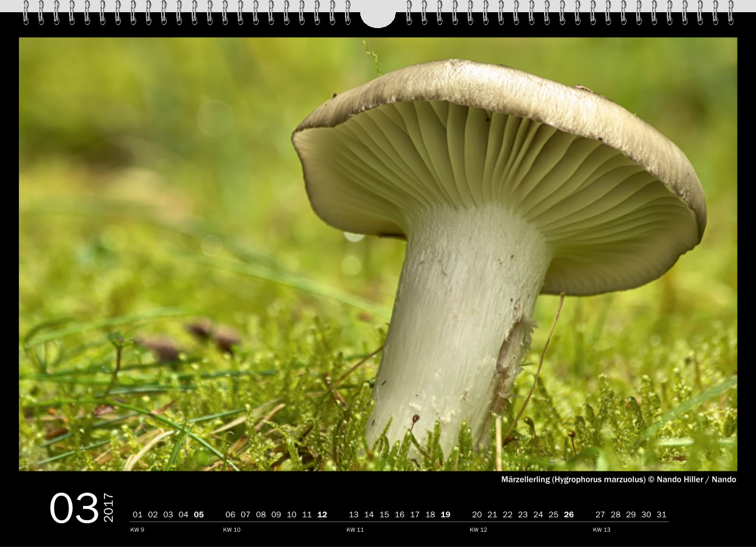Select Sunday the 05 in bold
Image resolution: width=756 pixels, height=547 pixels.
pyautogui.click(x=198, y=515)
